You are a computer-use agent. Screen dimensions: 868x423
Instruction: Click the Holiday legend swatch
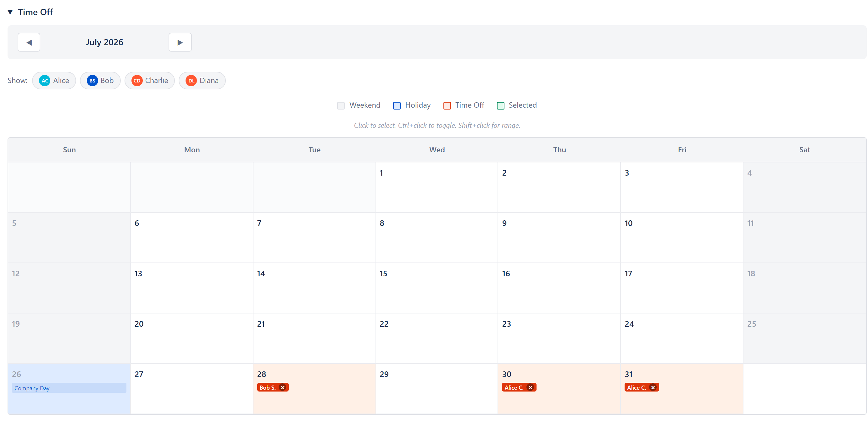397,105
